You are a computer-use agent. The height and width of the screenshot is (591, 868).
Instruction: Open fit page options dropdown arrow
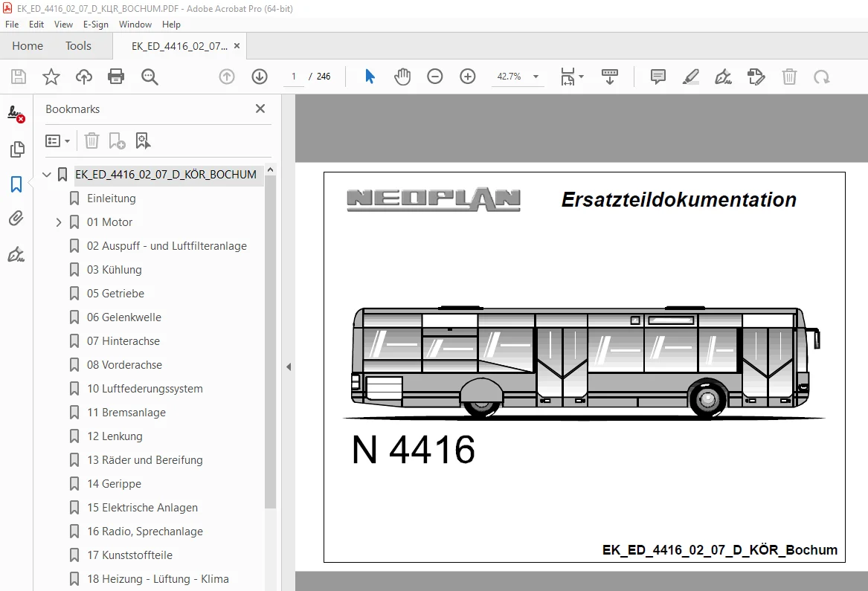[581, 77]
